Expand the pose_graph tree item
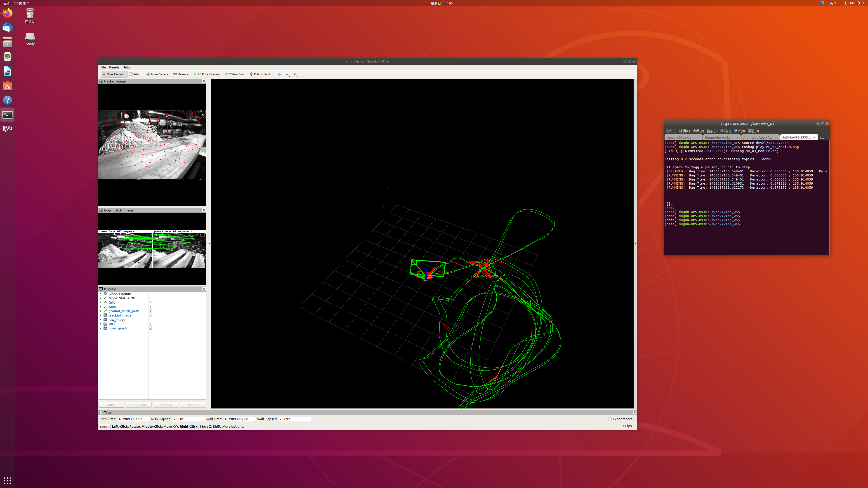Viewport: 868px width, 488px height. click(x=100, y=328)
